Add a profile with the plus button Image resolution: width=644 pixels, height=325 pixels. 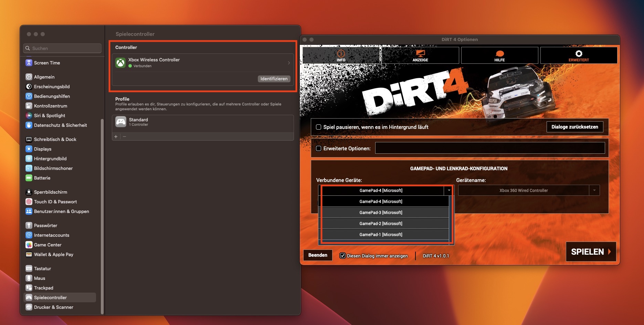pos(116,136)
